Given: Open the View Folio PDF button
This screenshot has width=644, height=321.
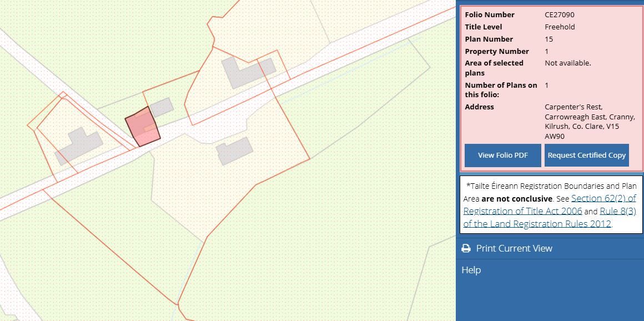Looking at the screenshot, I should pyautogui.click(x=502, y=156).
